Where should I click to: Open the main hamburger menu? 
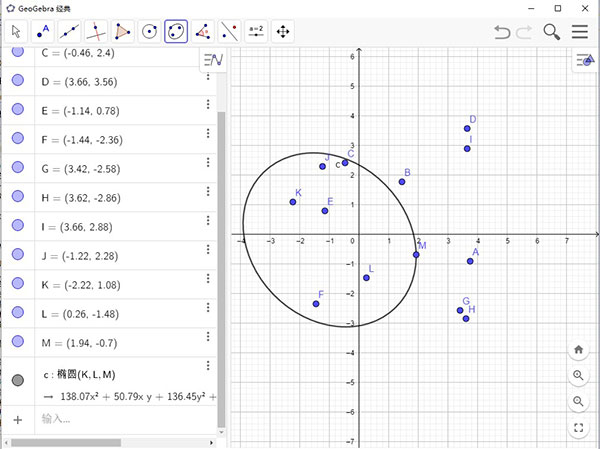click(580, 31)
